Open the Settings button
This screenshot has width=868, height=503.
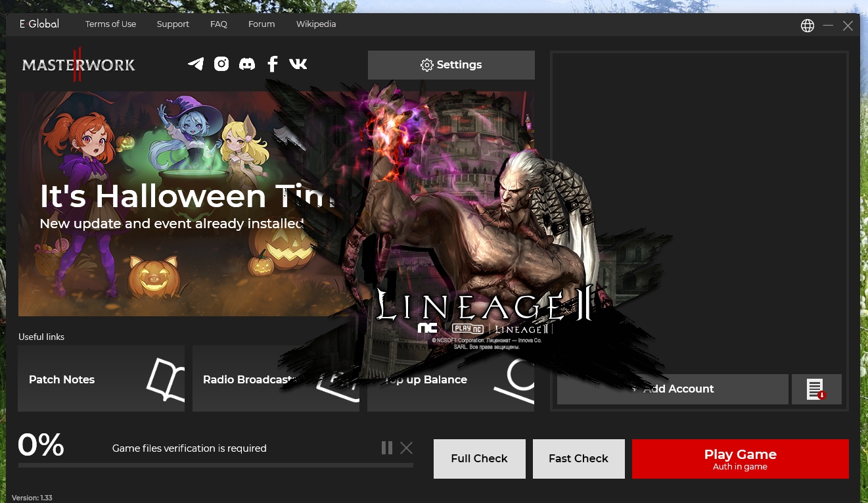[451, 65]
